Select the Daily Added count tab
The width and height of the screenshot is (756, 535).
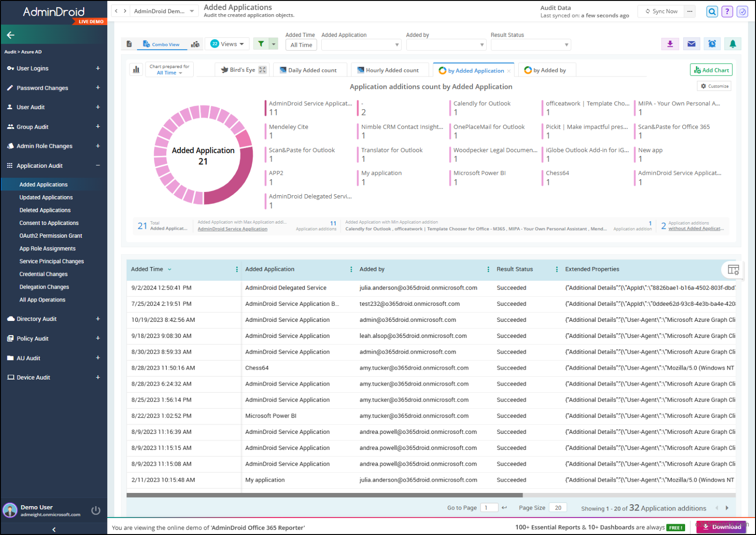[x=310, y=70]
